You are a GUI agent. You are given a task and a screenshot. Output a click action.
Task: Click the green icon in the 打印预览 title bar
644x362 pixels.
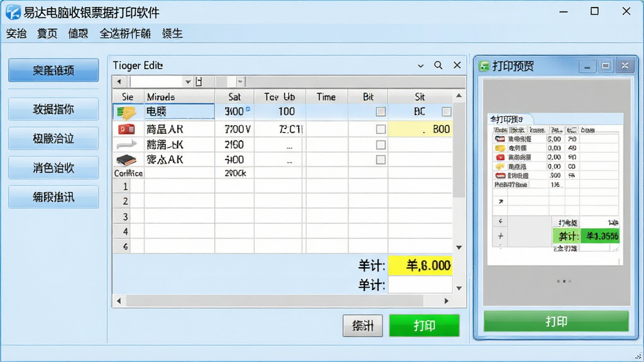[485, 66]
